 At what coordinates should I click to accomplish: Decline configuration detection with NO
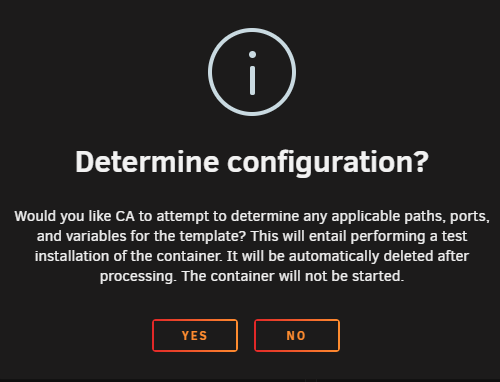pyautogui.click(x=297, y=335)
